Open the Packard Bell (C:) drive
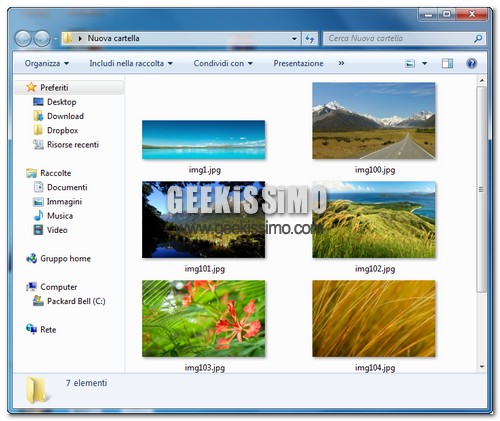This screenshot has width=500, height=421. [x=76, y=301]
